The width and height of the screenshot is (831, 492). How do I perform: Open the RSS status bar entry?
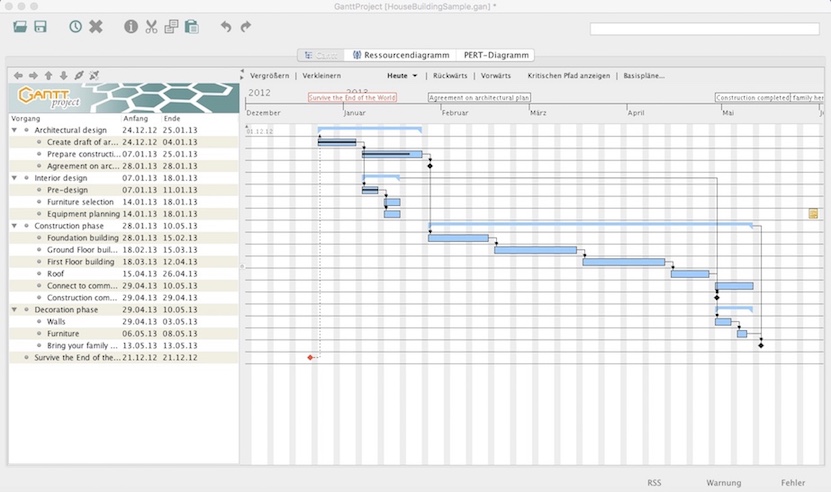coord(654,483)
